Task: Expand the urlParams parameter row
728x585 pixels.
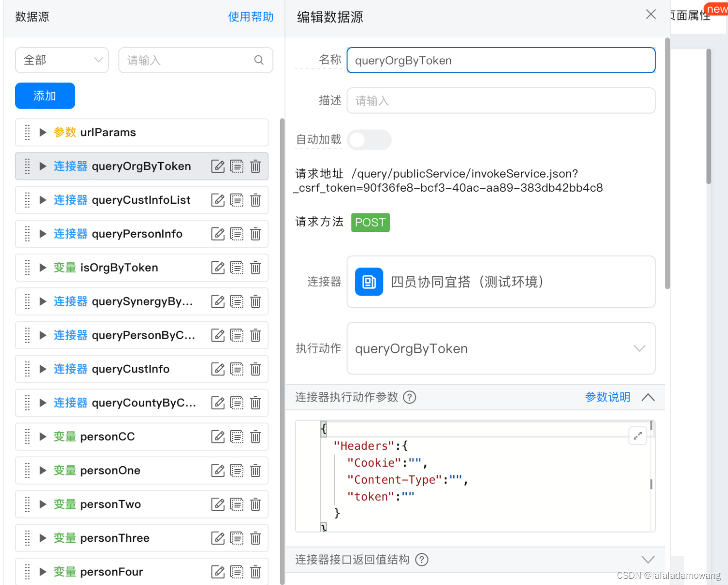Action: (x=43, y=132)
